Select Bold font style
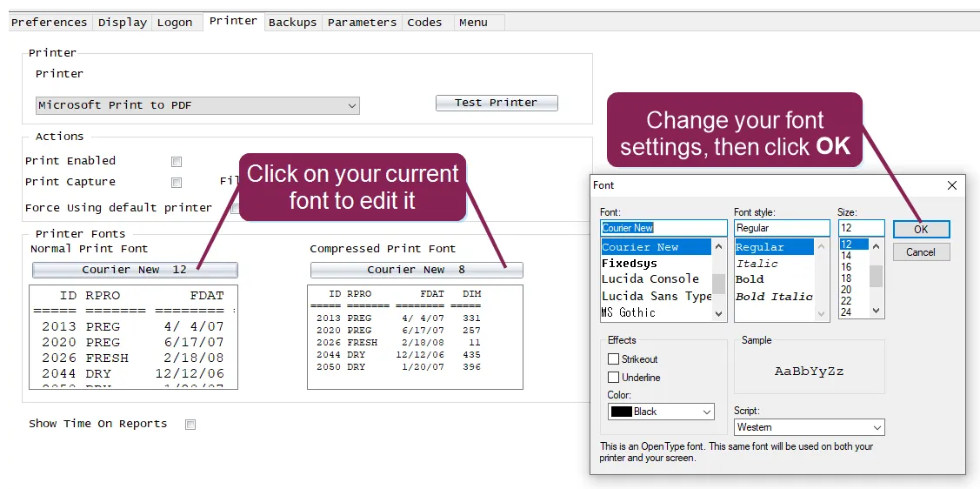 [775, 279]
